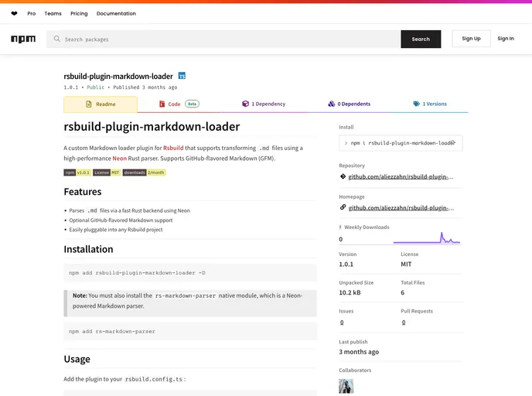The width and height of the screenshot is (532, 396).
Task: Open the 1 Versions tab
Action: click(430, 104)
